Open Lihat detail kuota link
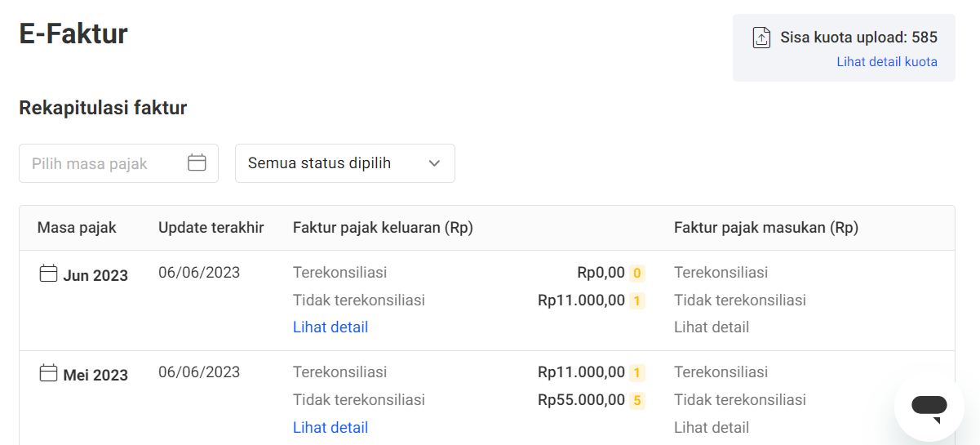This screenshot has width=980, height=445. tap(886, 62)
